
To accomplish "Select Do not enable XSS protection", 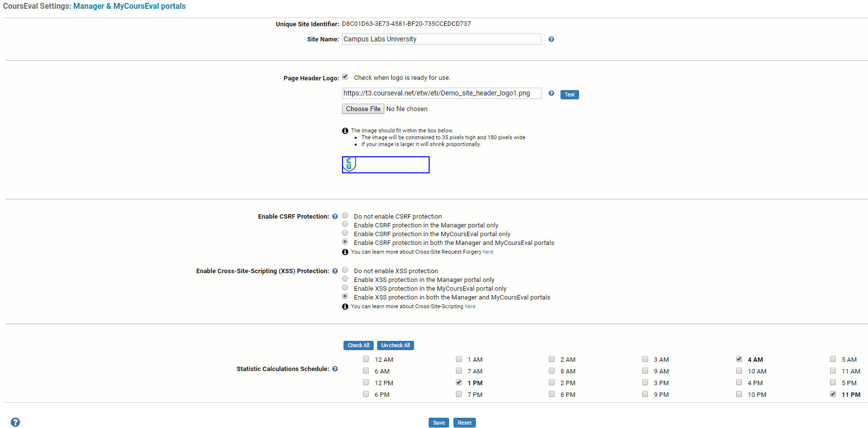I will coord(345,270).
